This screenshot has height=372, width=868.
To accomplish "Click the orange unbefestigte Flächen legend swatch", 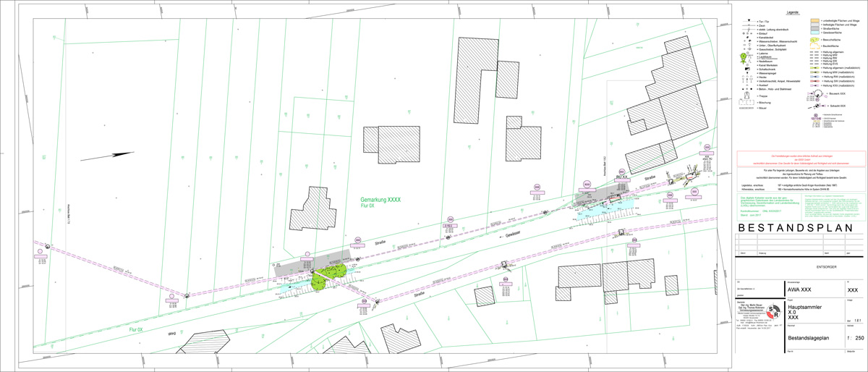I will pos(814,21).
